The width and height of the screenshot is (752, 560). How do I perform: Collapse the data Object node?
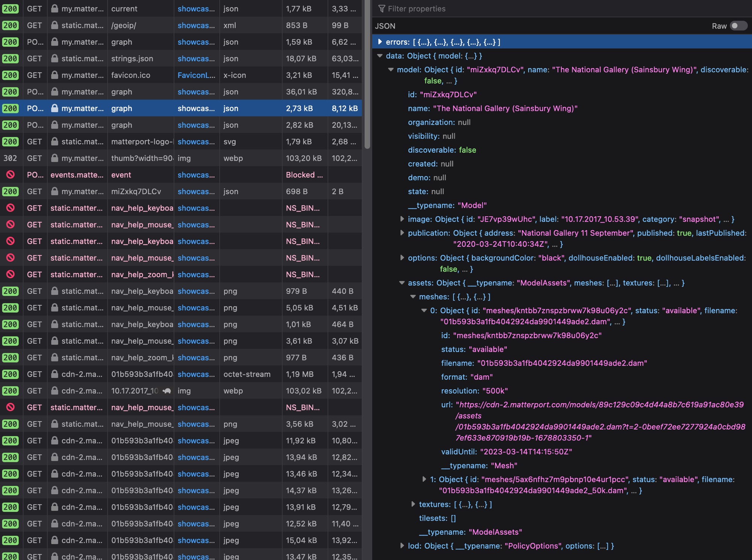coord(380,56)
